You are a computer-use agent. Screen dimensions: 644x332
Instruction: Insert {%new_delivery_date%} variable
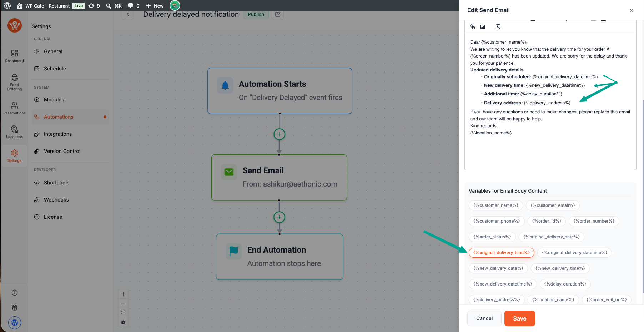point(498,268)
